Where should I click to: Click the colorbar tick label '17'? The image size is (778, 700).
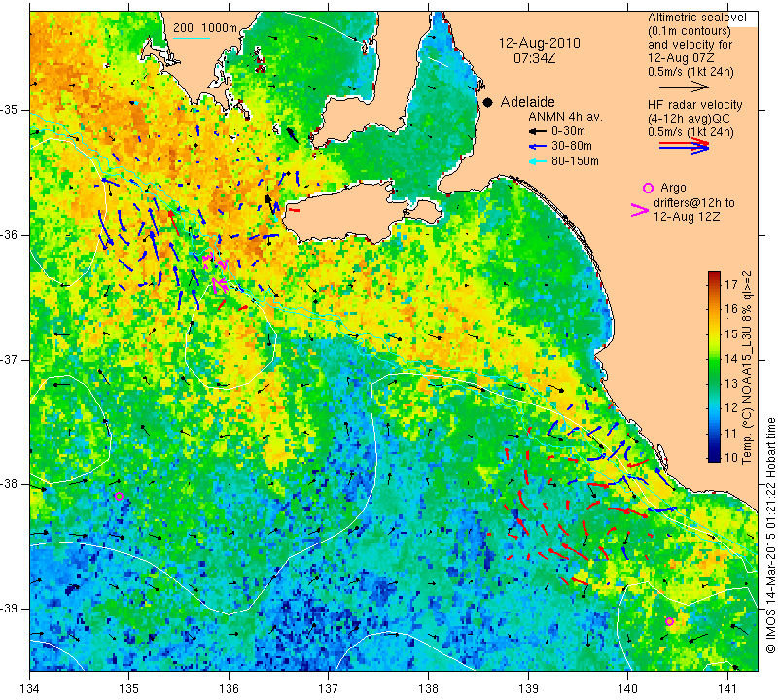point(731,284)
